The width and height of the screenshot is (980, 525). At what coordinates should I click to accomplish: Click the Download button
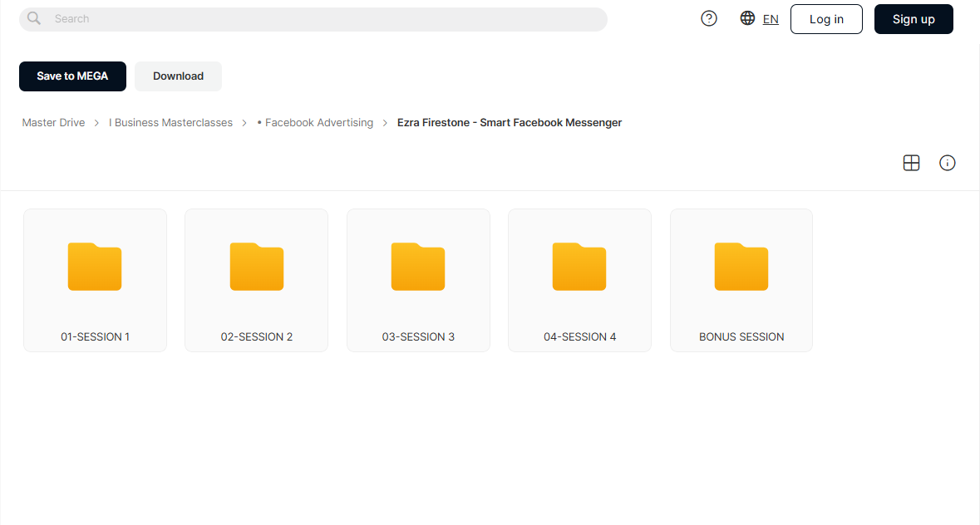[178, 76]
